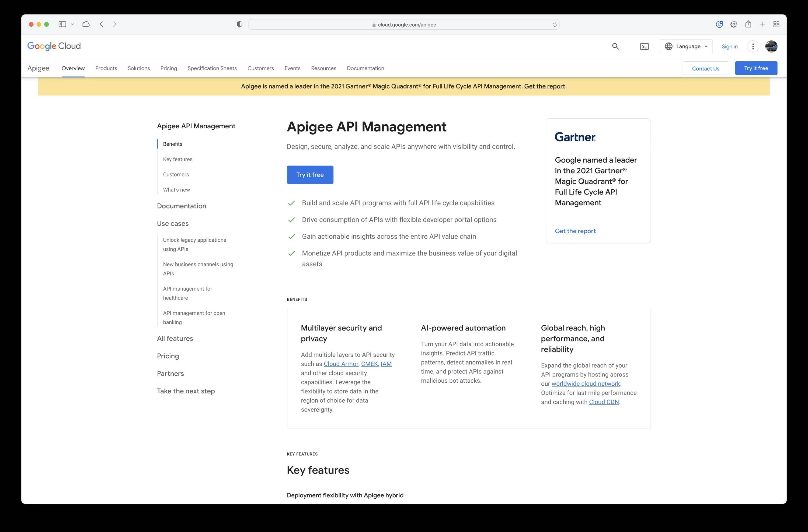Screen dimensions: 808x532
Task: Open Documentation in the left sidebar
Action: [x=181, y=206]
